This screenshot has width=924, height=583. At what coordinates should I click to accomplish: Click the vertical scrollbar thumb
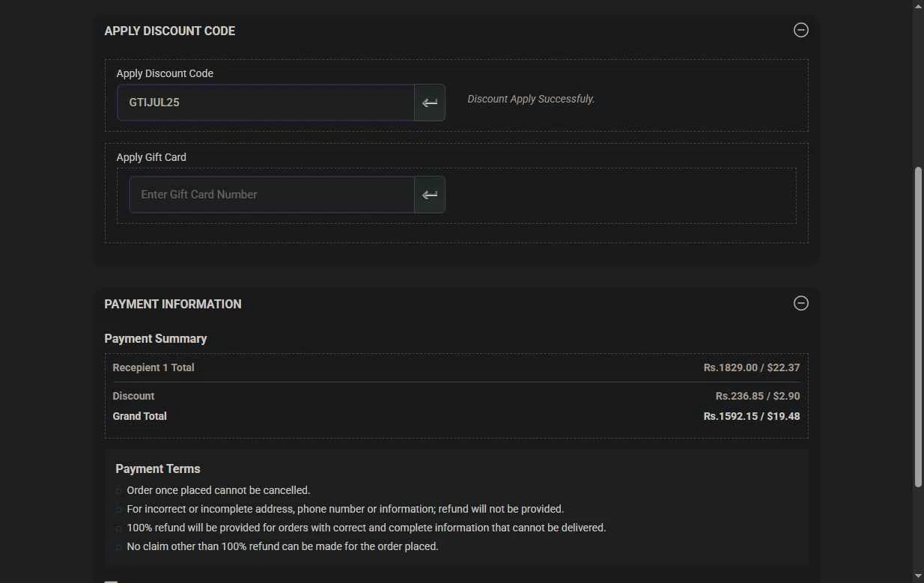point(918,327)
